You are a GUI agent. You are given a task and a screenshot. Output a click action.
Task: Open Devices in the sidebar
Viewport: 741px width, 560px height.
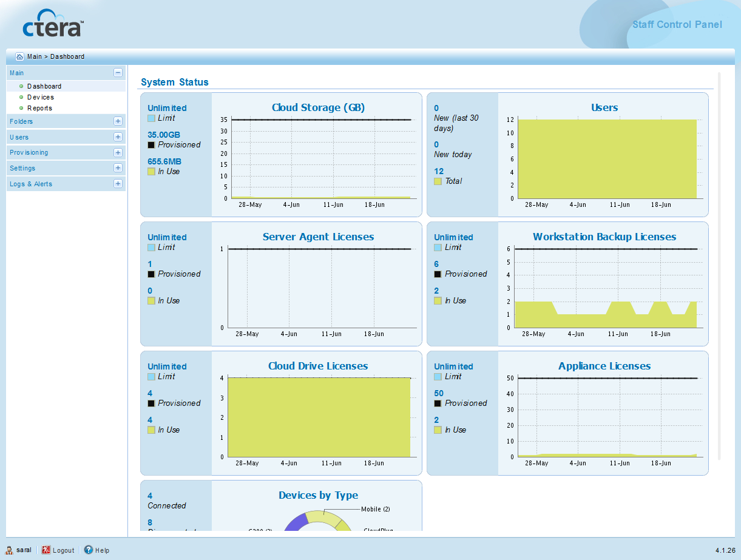(41, 97)
